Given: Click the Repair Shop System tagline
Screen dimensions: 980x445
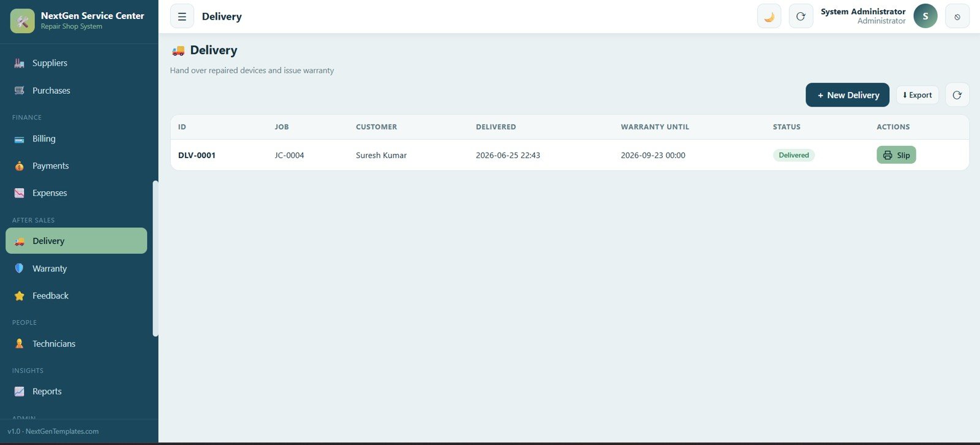Looking at the screenshot, I should (72, 26).
